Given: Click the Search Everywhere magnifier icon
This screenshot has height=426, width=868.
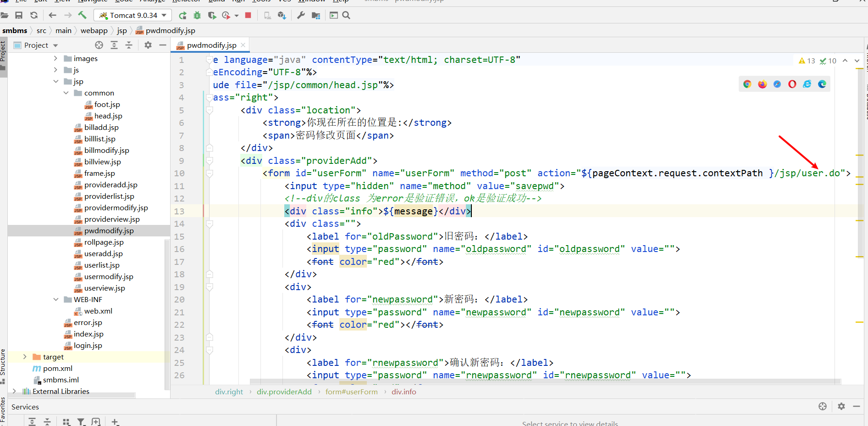Looking at the screenshot, I should (x=346, y=15).
